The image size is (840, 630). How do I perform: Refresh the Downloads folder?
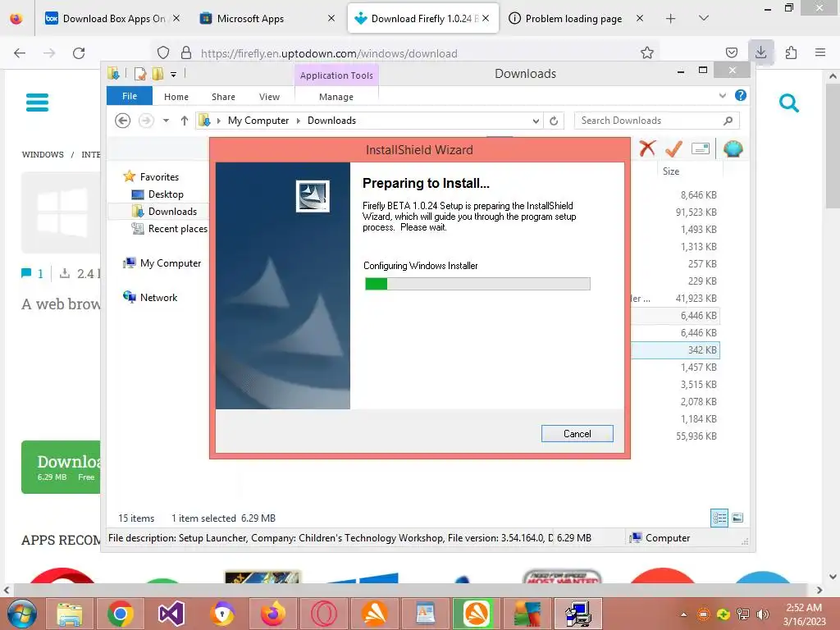point(554,121)
